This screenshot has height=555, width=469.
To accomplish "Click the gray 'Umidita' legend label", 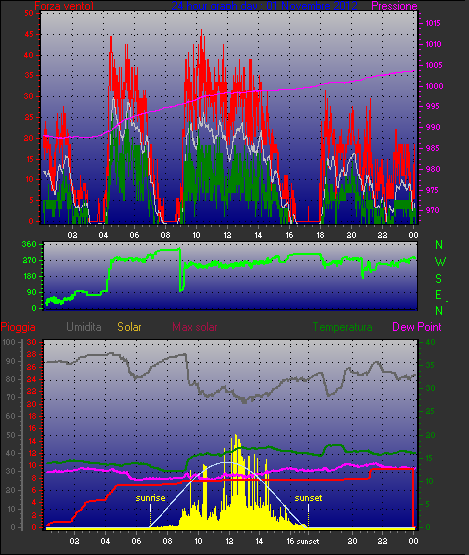I will tap(84, 327).
